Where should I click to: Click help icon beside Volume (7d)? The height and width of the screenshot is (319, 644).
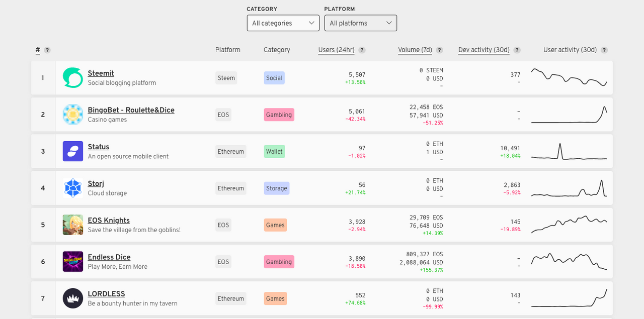coord(439,50)
